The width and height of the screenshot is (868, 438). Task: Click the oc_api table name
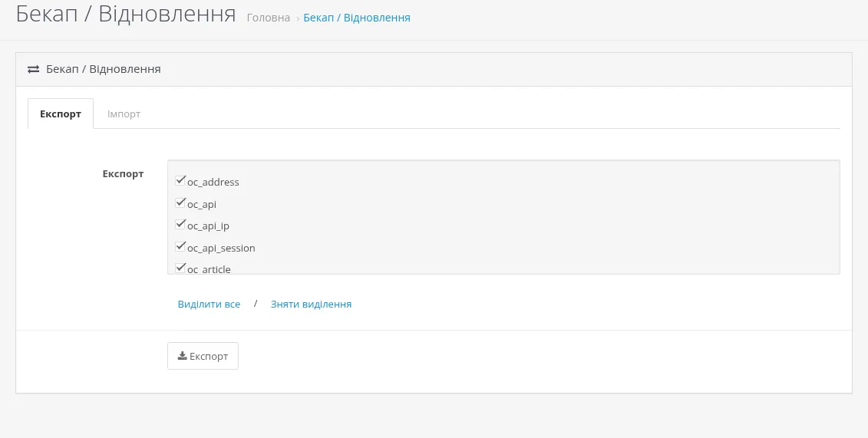(x=202, y=204)
